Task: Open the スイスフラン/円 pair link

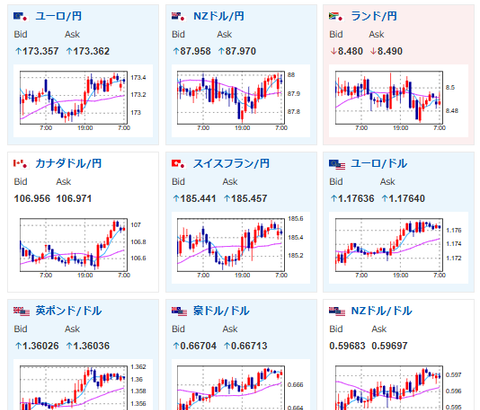Action: [231, 164]
